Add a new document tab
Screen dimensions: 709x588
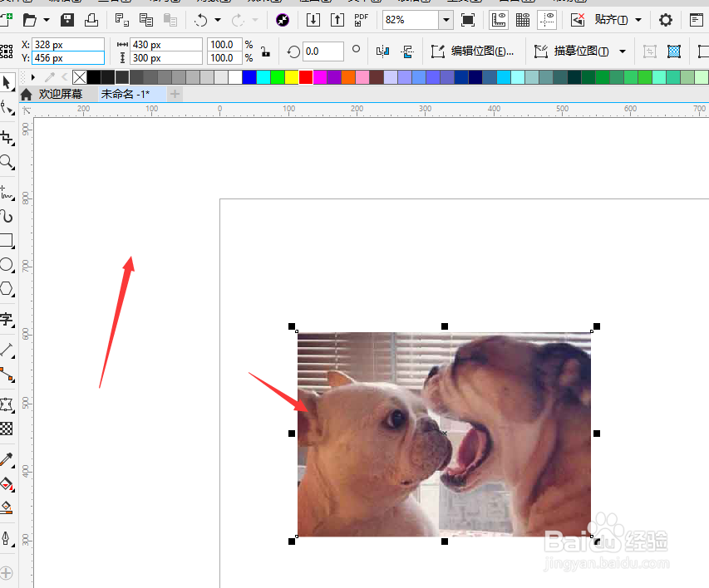click(x=175, y=95)
